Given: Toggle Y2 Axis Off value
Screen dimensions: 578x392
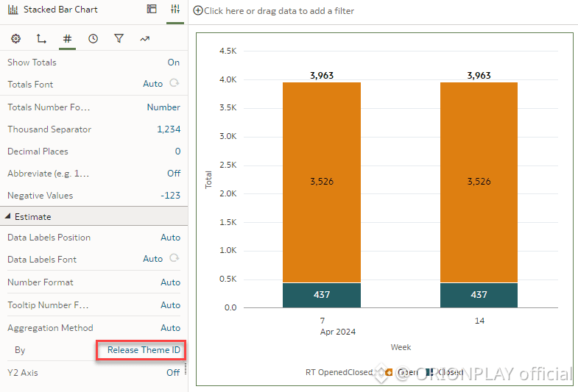Looking at the screenshot, I should click(173, 373).
